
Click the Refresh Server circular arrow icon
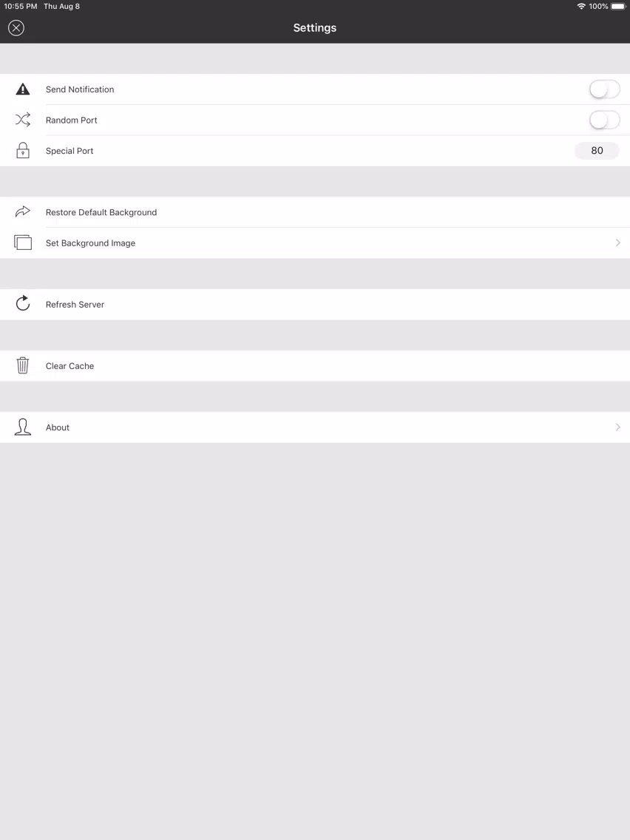22,303
